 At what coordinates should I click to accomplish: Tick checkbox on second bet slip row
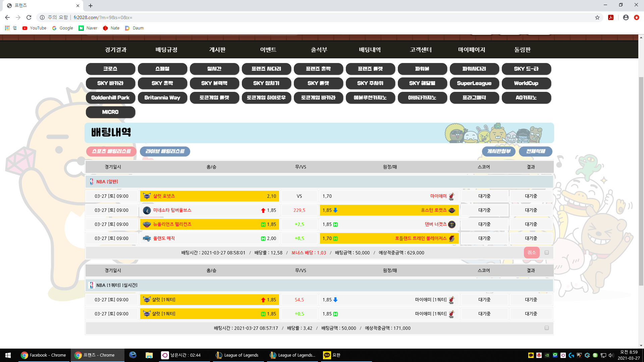[547, 328]
